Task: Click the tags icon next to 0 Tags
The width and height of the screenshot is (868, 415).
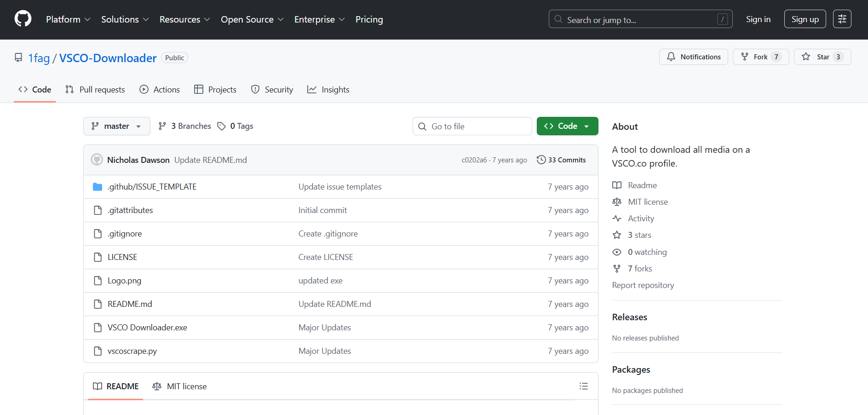Action: [222, 126]
